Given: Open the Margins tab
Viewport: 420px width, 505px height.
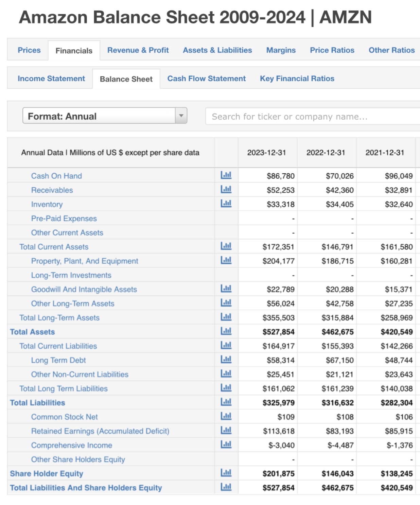Looking at the screenshot, I should pos(281,50).
